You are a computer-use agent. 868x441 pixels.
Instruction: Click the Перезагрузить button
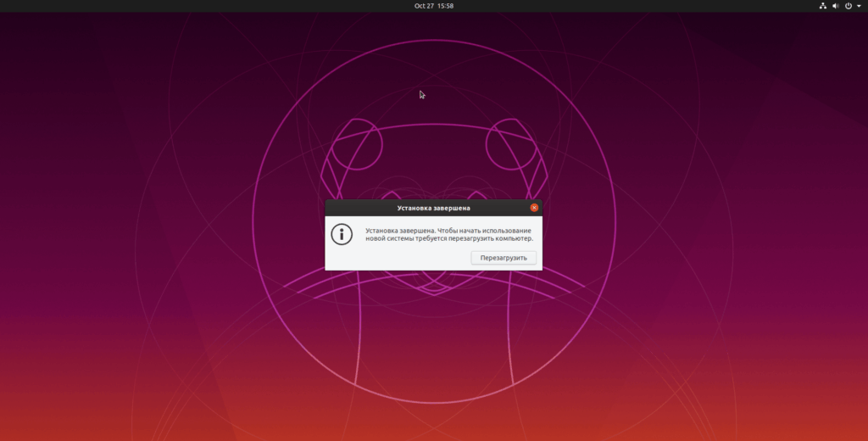pyautogui.click(x=504, y=258)
